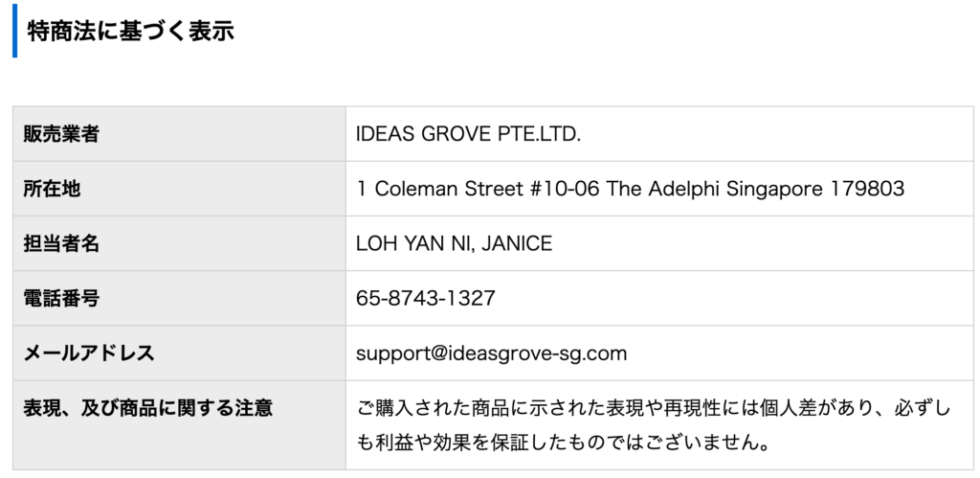This screenshot has width=980, height=478.
Task: Click the 1 Coleman Street address text
Action: pyautogui.click(x=631, y=189)
